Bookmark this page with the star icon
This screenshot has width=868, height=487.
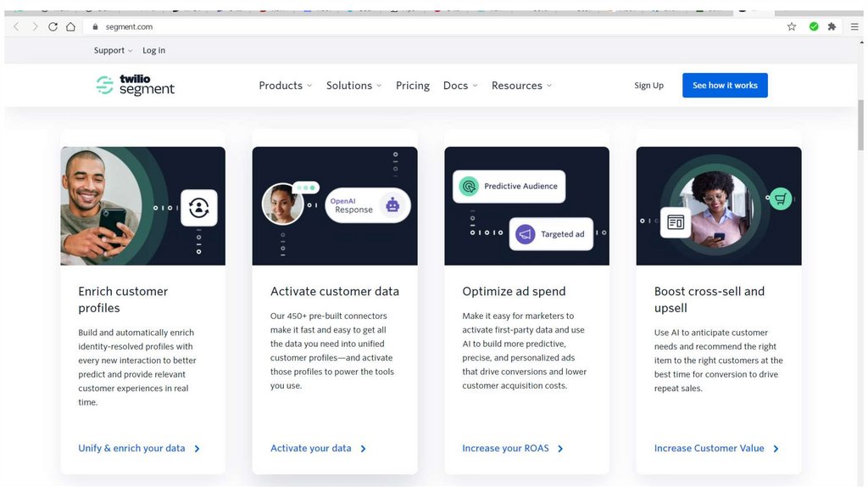click(792, 26)
